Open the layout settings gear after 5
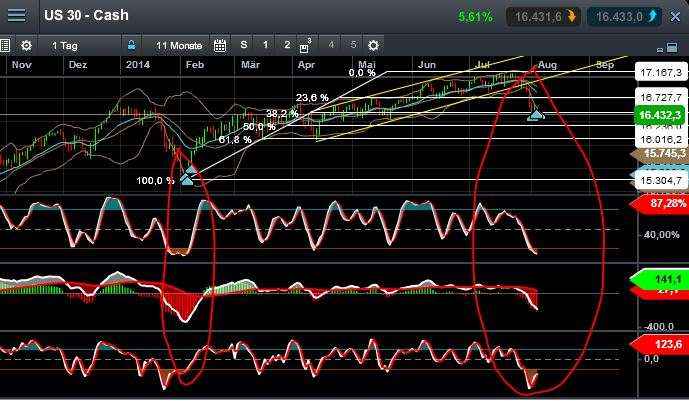 [373, 45]
